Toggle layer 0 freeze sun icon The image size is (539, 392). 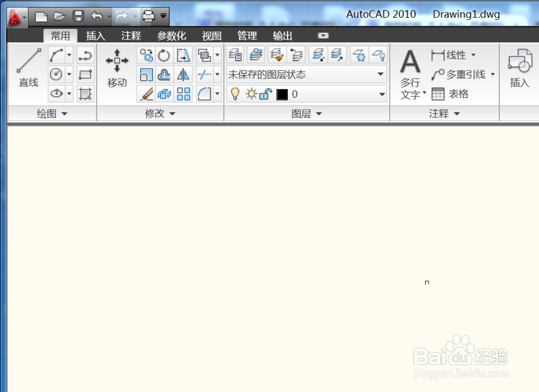(251, 94)
